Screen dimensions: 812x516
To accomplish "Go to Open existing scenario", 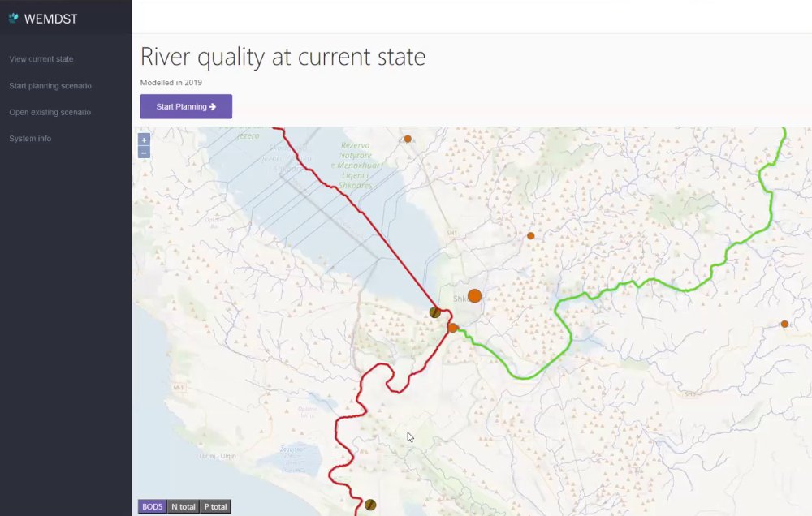I will pos(50,112).
